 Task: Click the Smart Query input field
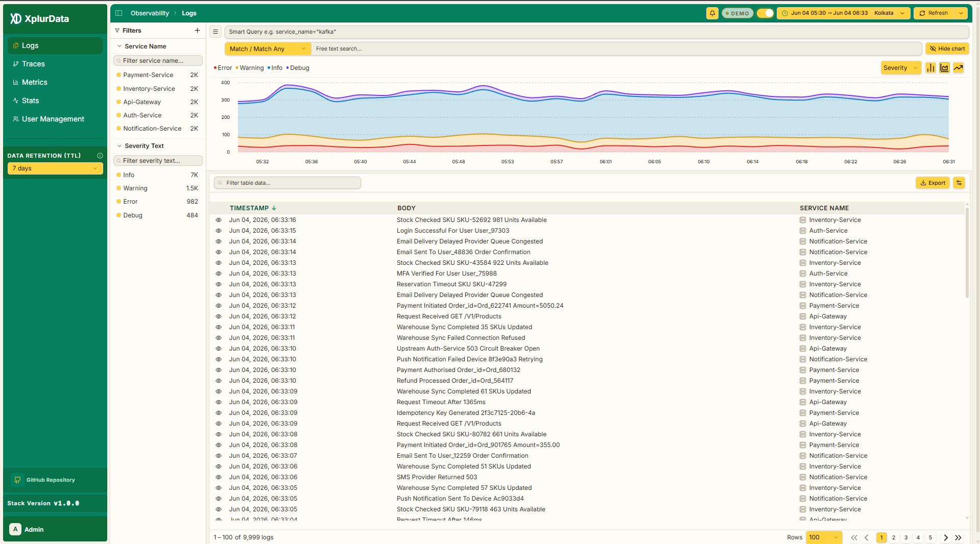(596, 32)
